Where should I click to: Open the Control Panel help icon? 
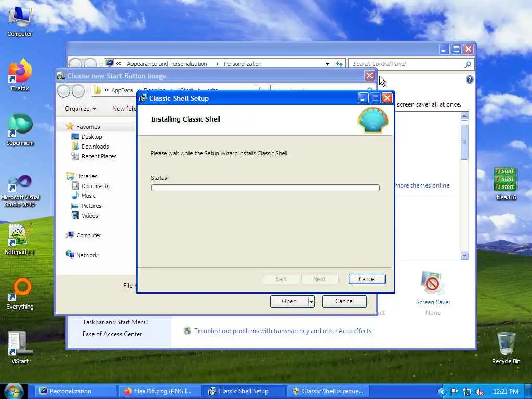pyautogui.click(x=469, y=79)
